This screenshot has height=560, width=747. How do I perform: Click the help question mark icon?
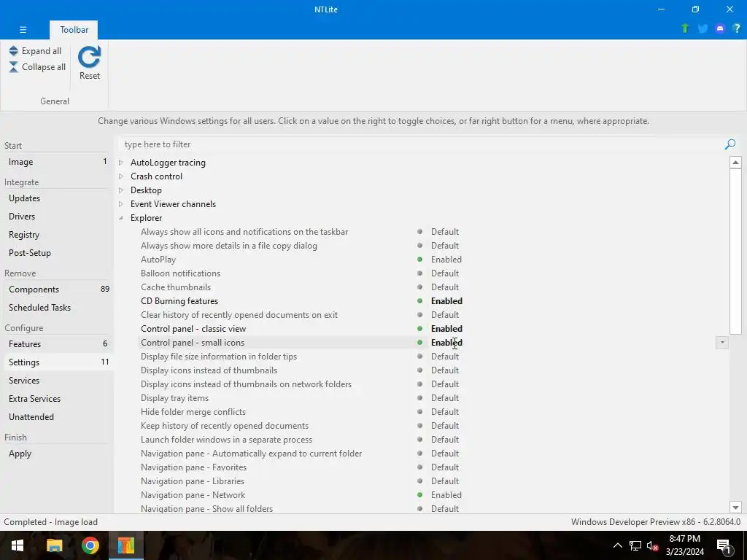[737, 28]
